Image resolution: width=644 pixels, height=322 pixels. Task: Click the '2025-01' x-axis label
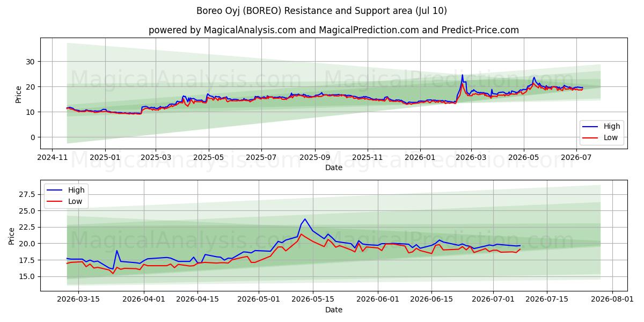(104, 158)
